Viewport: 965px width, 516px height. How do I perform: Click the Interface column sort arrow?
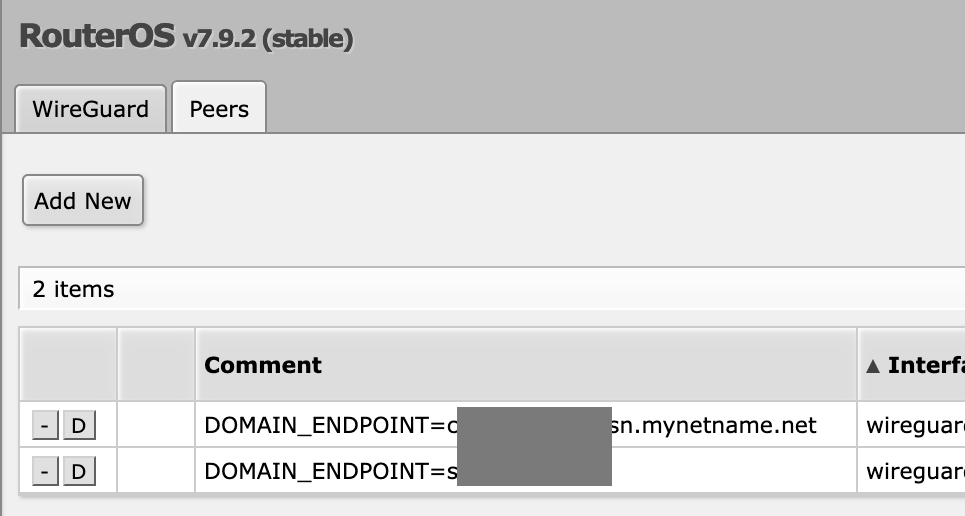point(873,366)
